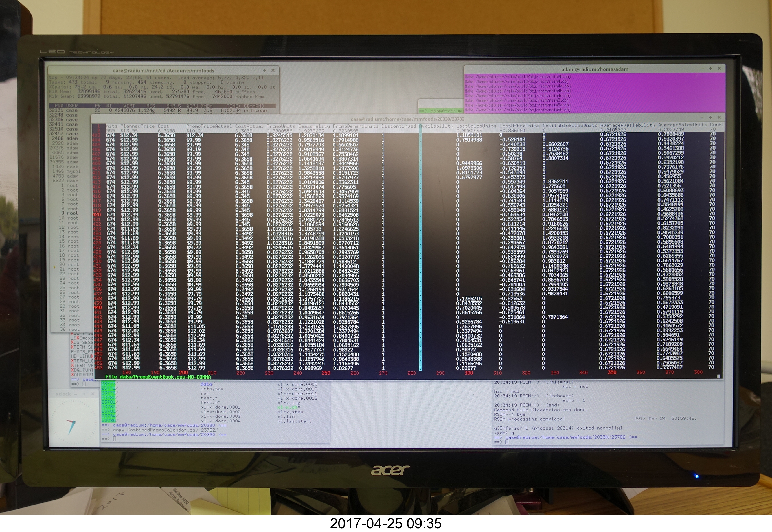Image resolution: width=772 pixels, height=532 pixels.
Task: Minimize the xclock window
Action: click(76, 394)
